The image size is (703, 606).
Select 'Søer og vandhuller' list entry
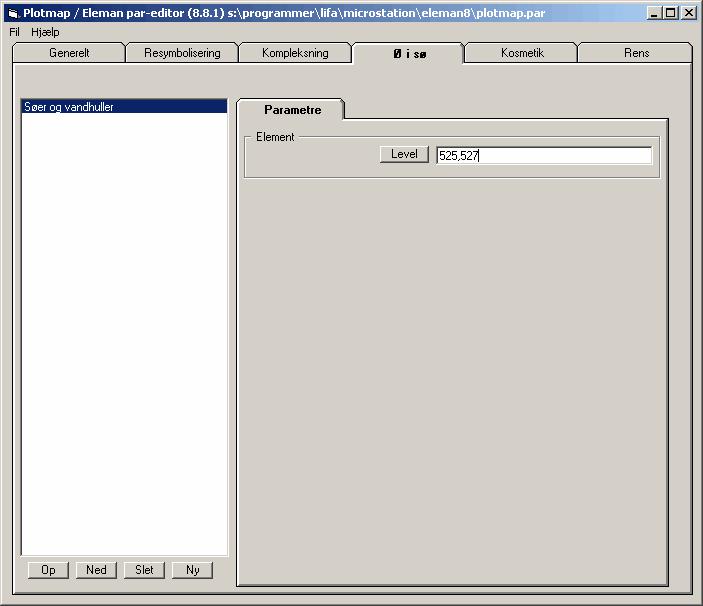pos(124,107)
